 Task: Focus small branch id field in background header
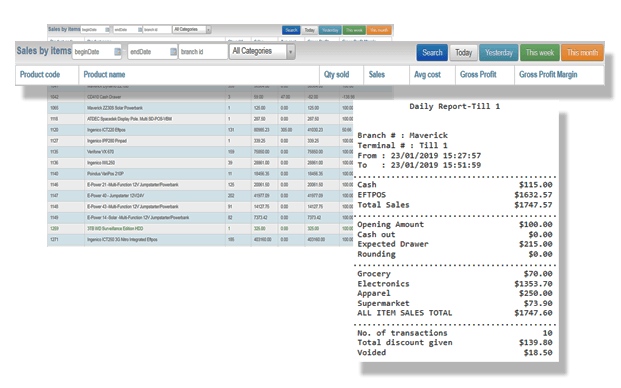(157, 30)
